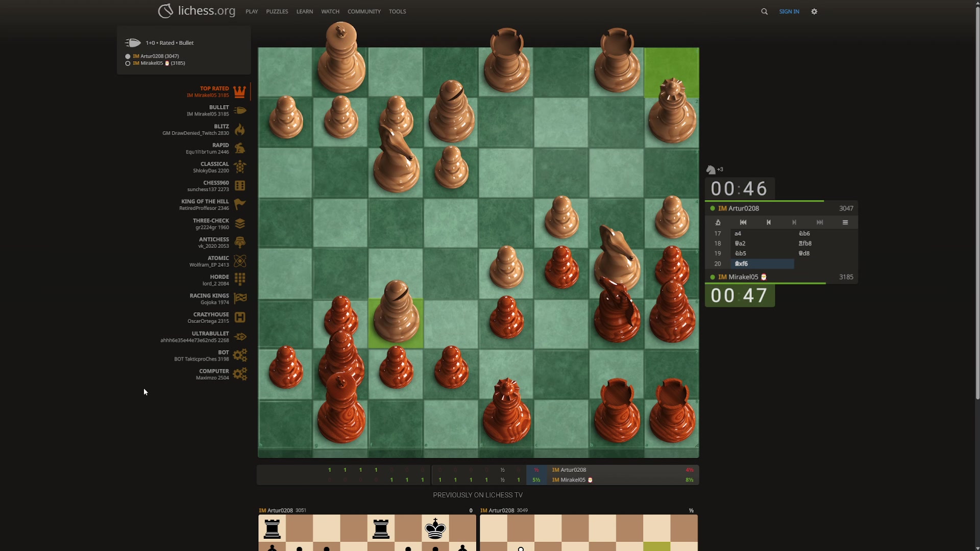
Task: Select the Top Rated crown icon
Action: 240,92
